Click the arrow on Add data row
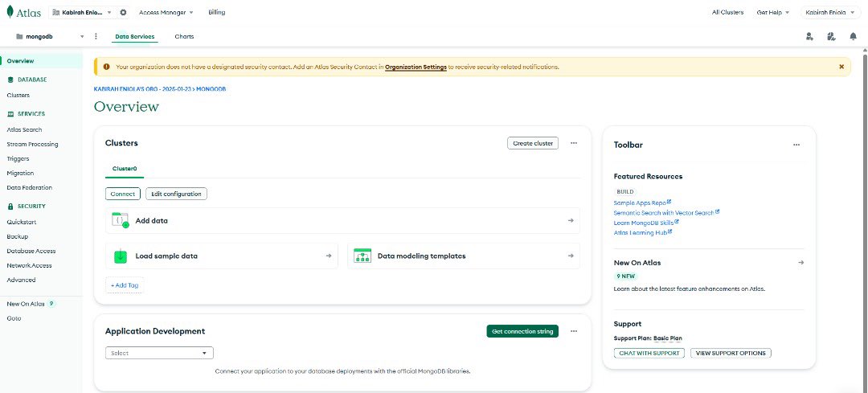Image resolution: width=868 pixels, height=393 pixels. click(x=570, y=220)
